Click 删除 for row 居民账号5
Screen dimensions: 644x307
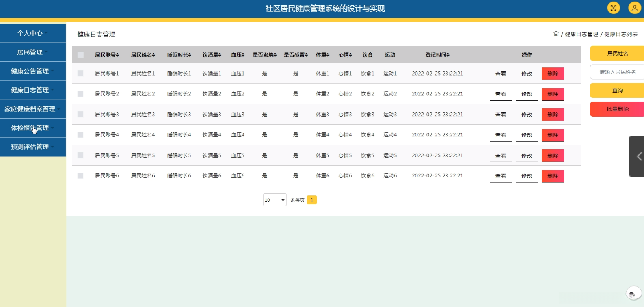point(553,156)
